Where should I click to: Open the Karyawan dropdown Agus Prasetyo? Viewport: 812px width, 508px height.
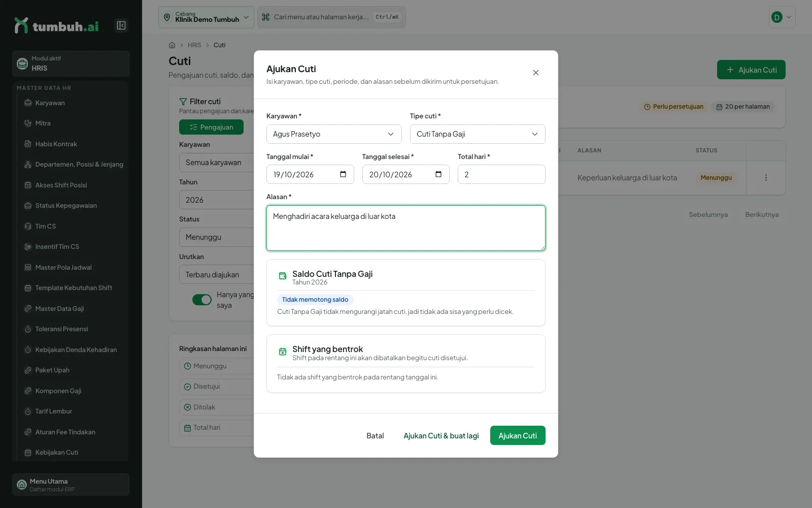coord(334,134)
